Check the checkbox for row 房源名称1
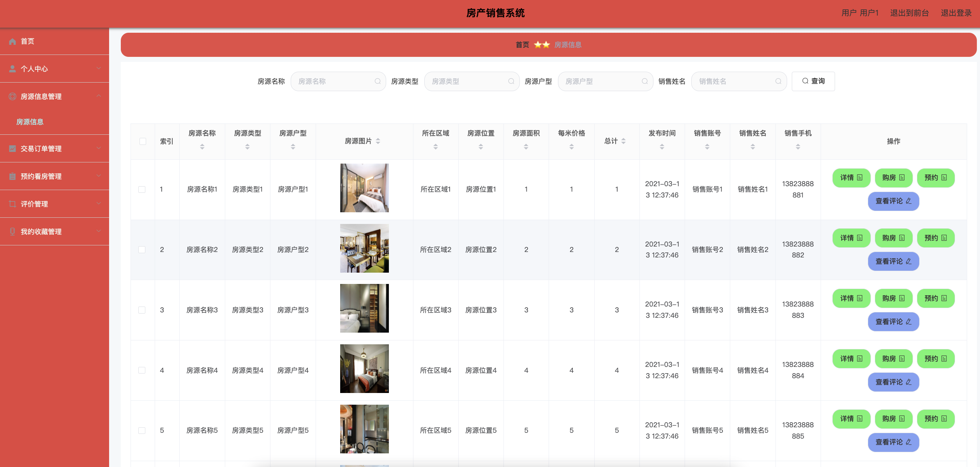The width and height of the screenshot is (980, 467). coord(142,189)
